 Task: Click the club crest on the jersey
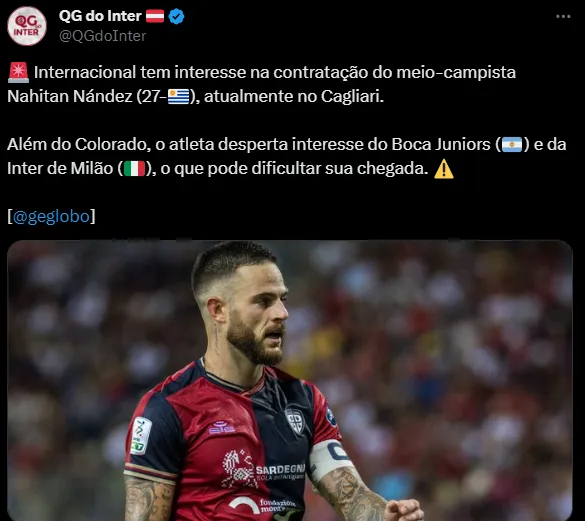[295, 421]
